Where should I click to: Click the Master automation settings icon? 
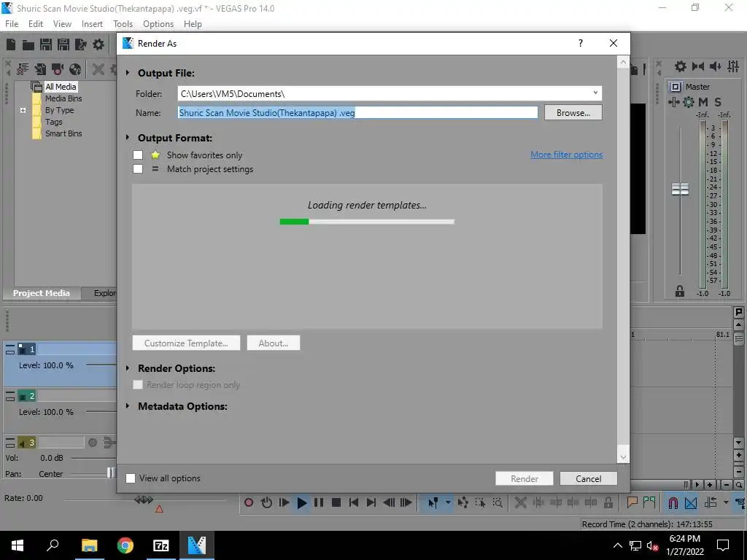(x=689, y=102)
